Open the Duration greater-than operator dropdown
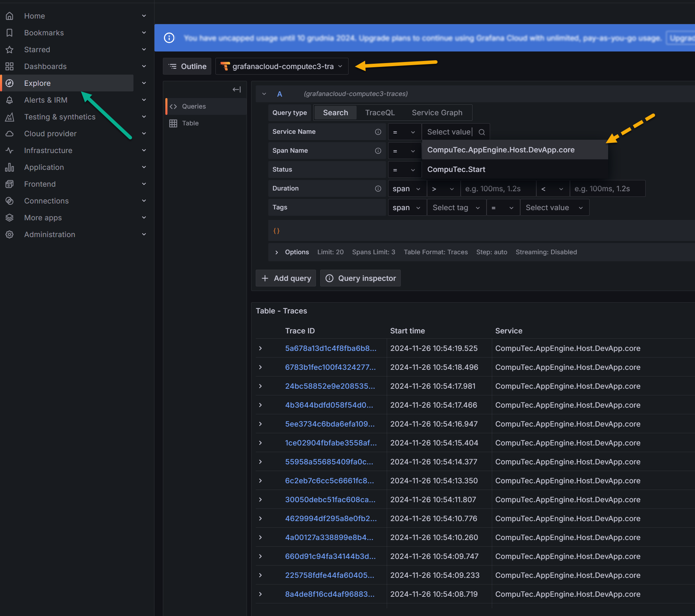This screenshot has width=695, height=616. coord(443,189)
